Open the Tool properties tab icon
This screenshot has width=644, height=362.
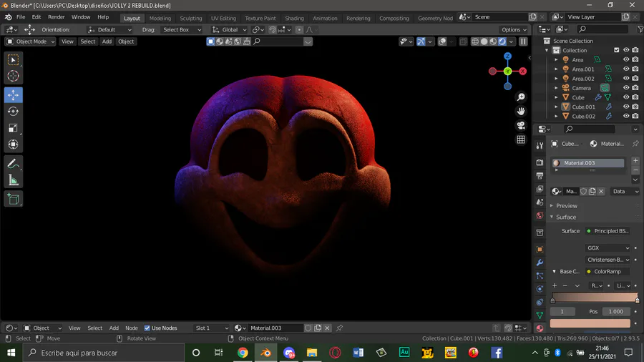pos(540,145)
